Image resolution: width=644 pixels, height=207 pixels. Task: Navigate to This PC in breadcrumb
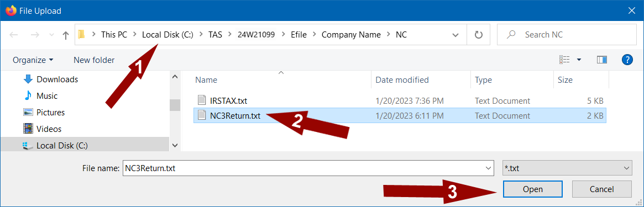coord(114,35)
